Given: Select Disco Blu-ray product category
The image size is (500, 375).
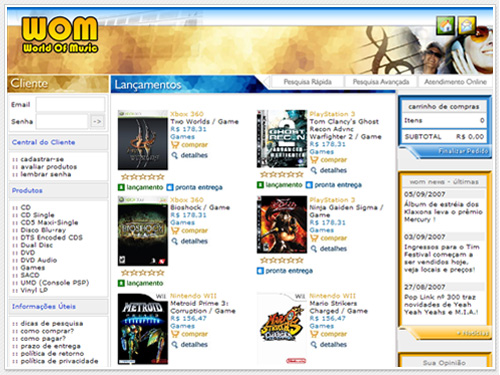Looking at the screenshot, I should pos(43,230).
